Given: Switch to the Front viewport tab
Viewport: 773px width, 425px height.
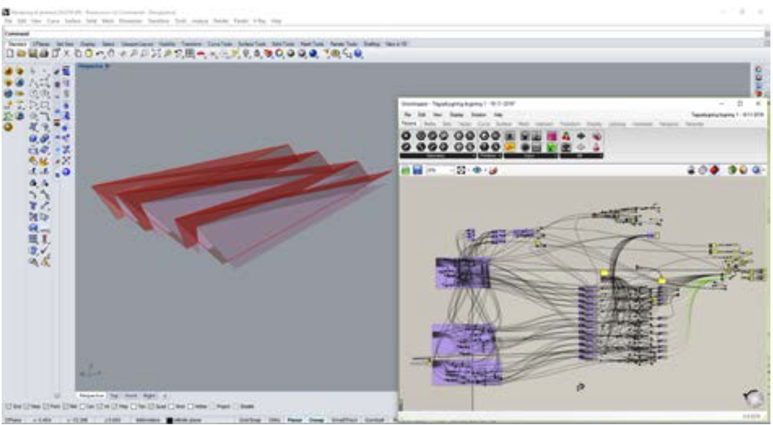Looking at the screenshot, I should 131,395.
